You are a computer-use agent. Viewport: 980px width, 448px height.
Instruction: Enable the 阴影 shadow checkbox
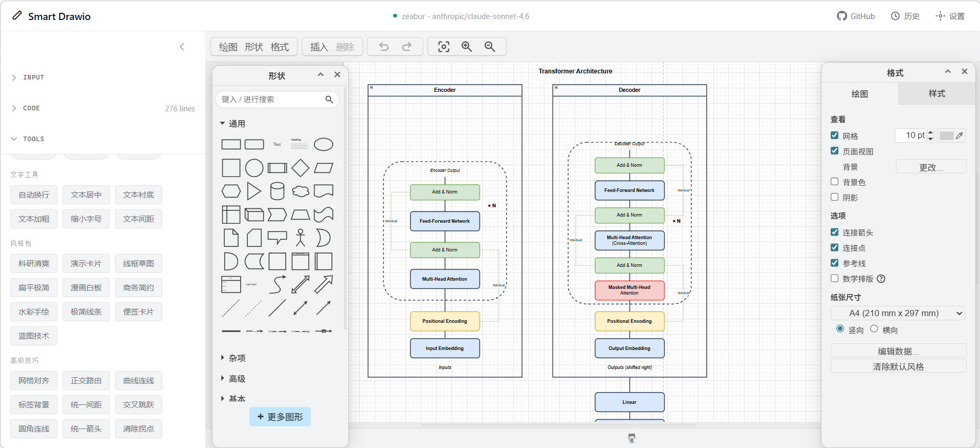click(835, 197)
